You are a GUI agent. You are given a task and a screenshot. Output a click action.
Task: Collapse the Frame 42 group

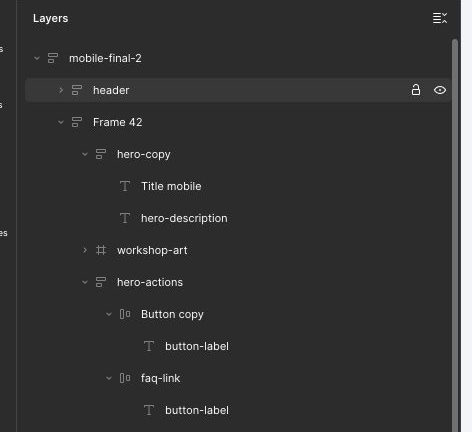pos(61,122)
